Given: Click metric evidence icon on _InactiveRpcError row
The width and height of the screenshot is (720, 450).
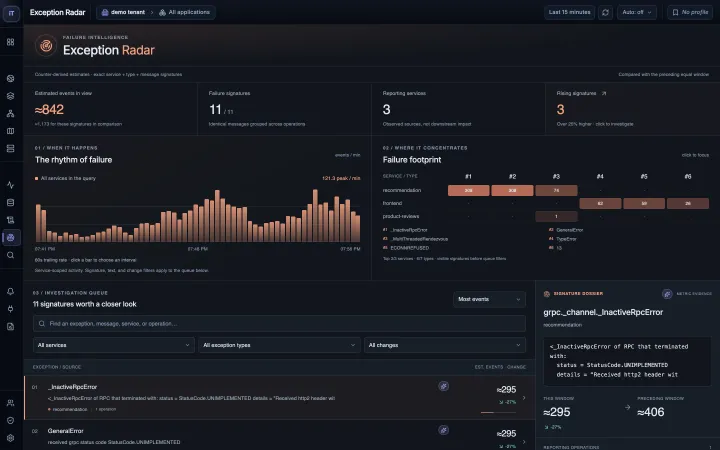Looking at the screenshot, I should point(443,386).
